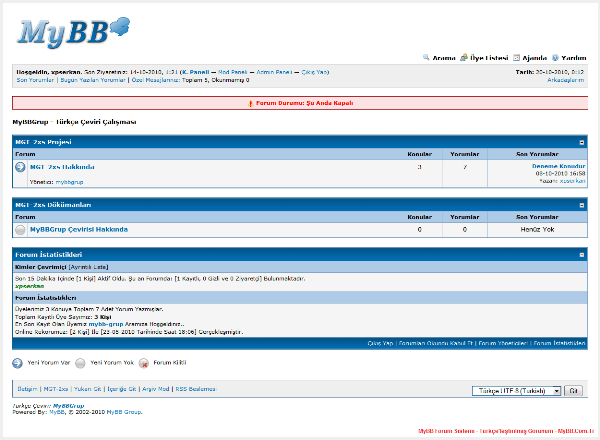Open MyBBGrup Çevirisi Hakkında forum
The height and width of the screenshot is (440, 600).
point(78,229)
